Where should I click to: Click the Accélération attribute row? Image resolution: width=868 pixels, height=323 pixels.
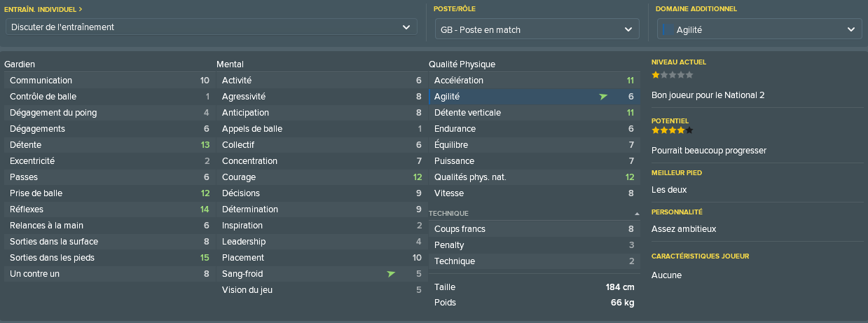[534, 81]
